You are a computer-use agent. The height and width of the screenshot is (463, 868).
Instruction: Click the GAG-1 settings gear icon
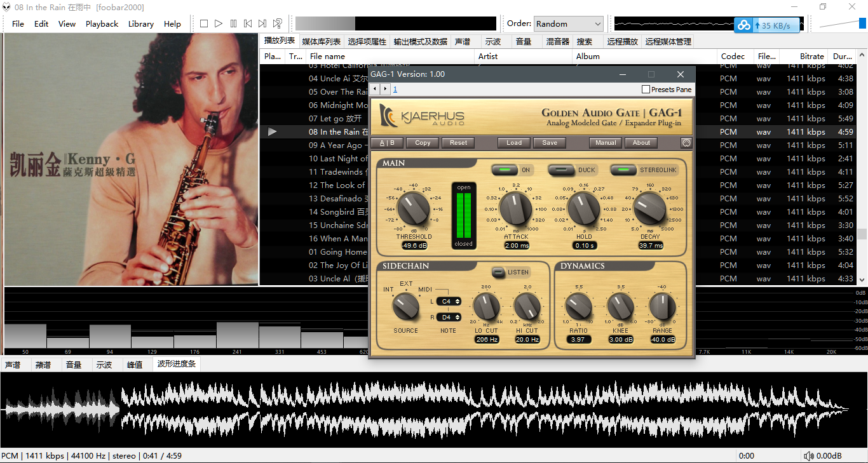(686, 143)
